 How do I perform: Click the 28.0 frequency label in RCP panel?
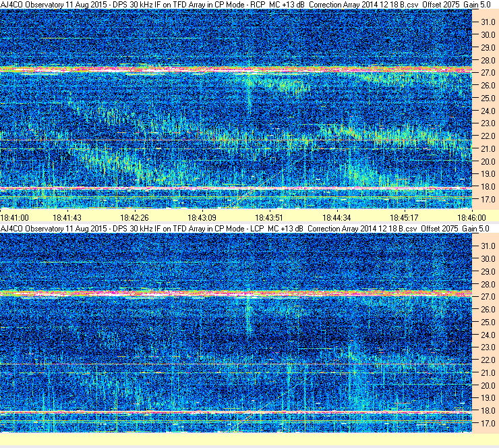tap(488, 60)
